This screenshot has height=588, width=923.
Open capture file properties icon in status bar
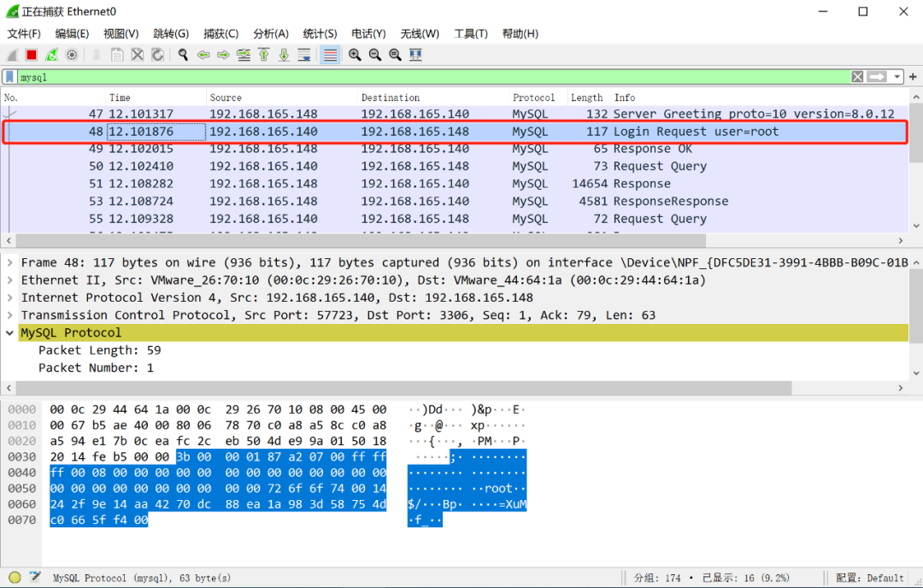[x=35, y=578]
